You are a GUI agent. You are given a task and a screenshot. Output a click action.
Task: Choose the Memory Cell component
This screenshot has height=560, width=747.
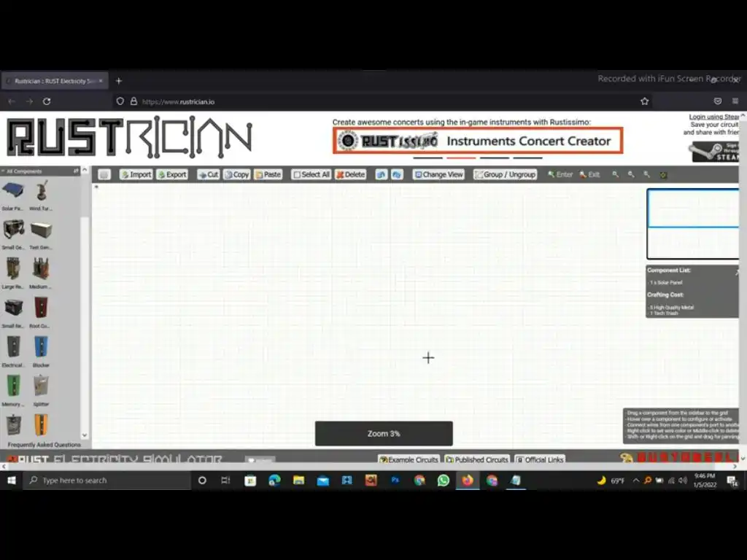click(13, 386)
